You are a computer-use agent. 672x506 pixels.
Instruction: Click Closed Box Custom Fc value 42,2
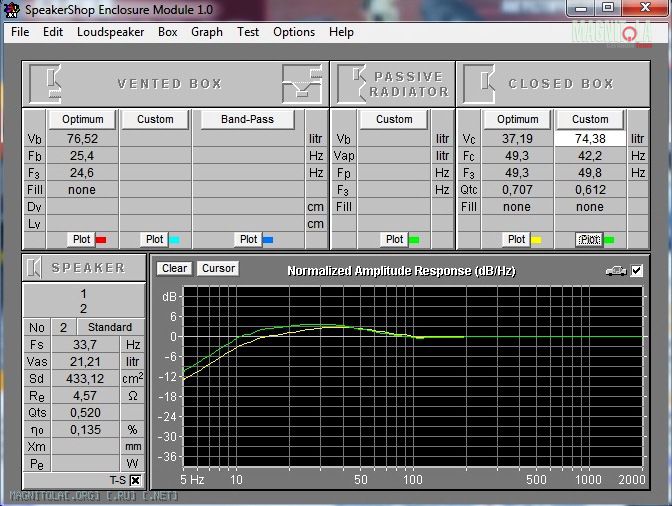[x=590, y=156]
